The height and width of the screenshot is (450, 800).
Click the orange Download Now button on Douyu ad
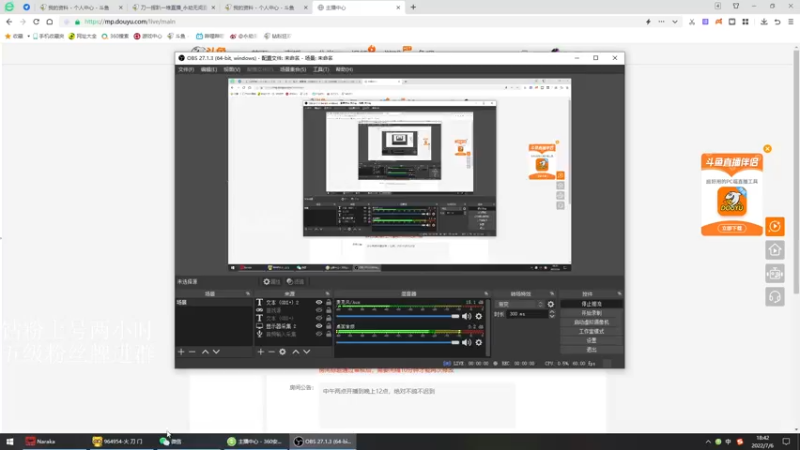[x=732, y=228]
